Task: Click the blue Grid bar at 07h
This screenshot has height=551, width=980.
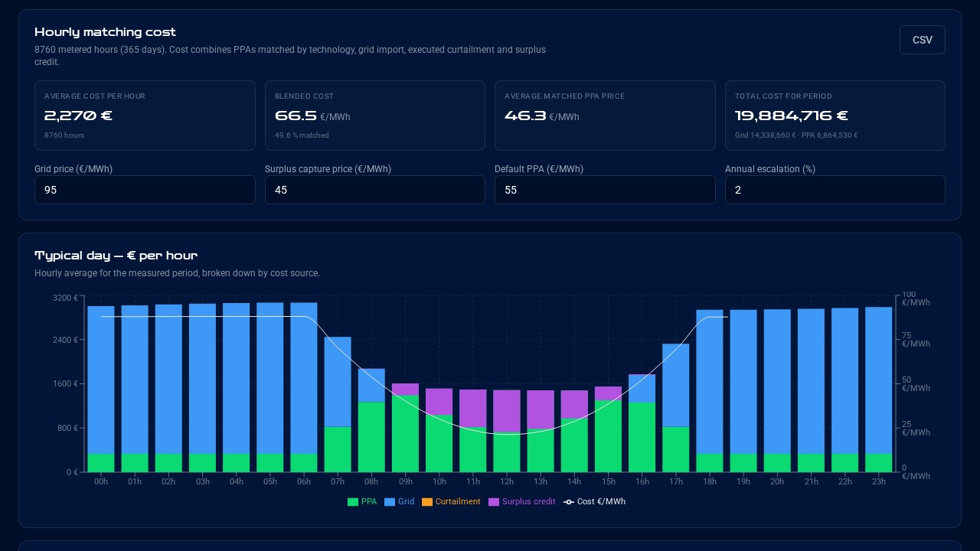Action: 338,382
